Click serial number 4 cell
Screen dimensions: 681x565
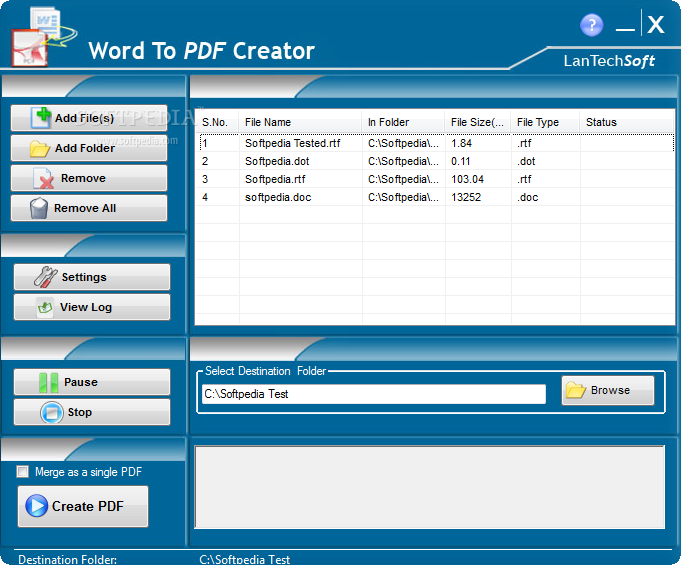pyautogui.click(x=205, y=197)
